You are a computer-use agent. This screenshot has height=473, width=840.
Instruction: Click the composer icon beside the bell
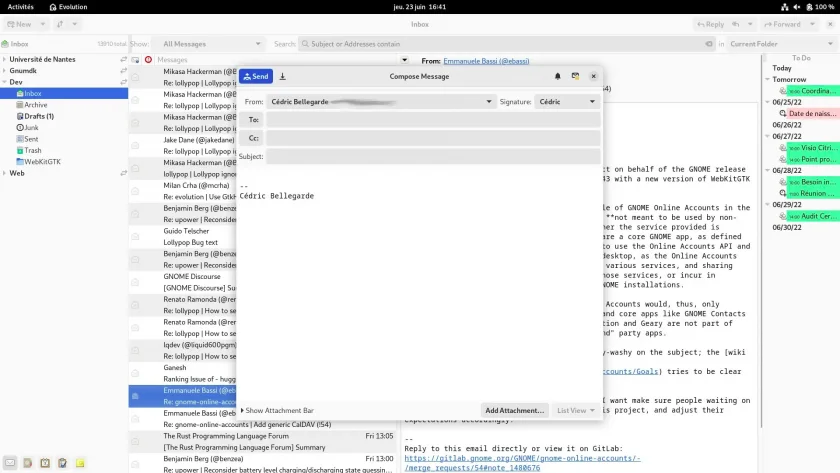point(575,76)
